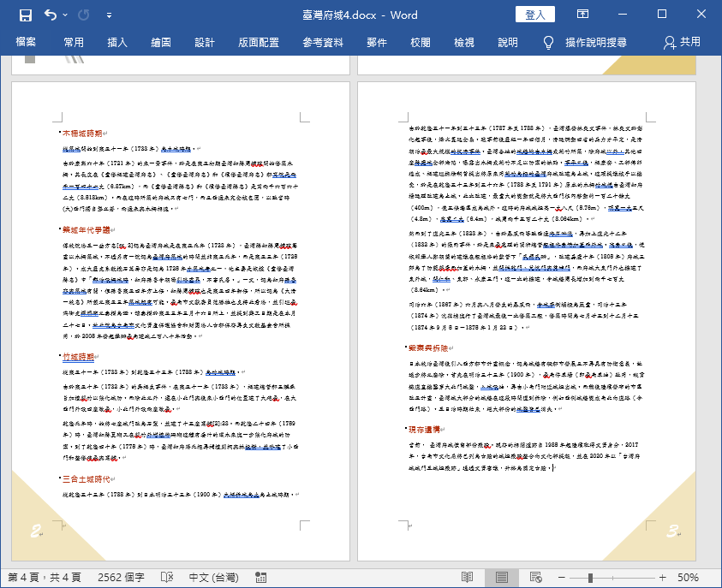
Task: Customize the Quick Access Toolbar dropdown
Action: 109,15
